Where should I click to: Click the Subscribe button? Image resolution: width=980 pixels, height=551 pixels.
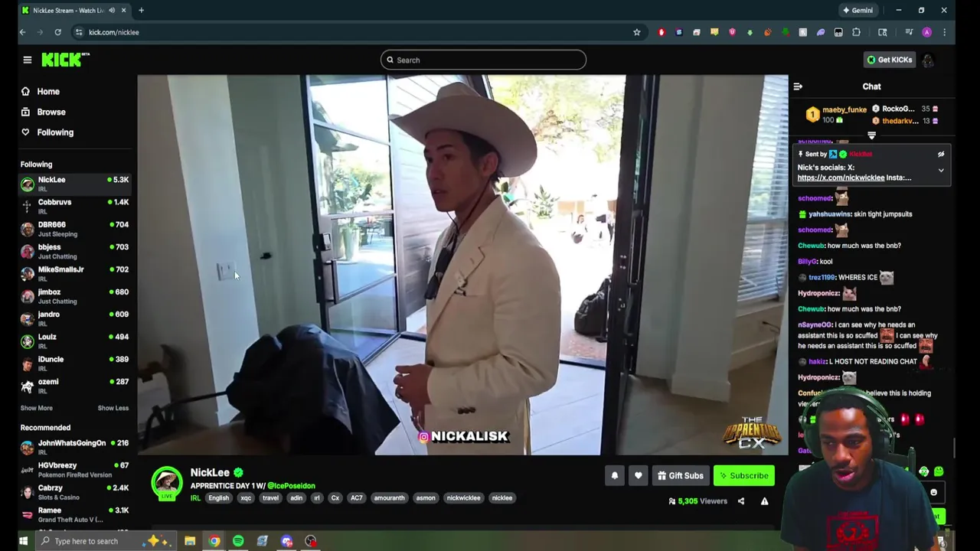point(743,476)
